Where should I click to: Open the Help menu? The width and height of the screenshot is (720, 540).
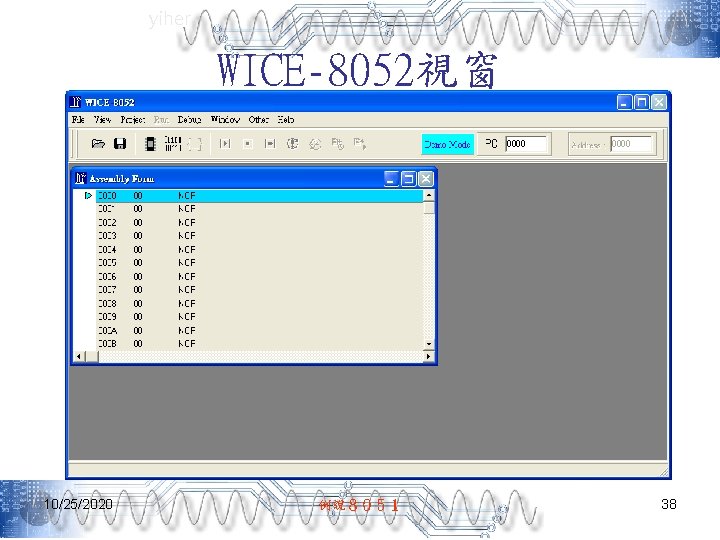tap(286, 119)
